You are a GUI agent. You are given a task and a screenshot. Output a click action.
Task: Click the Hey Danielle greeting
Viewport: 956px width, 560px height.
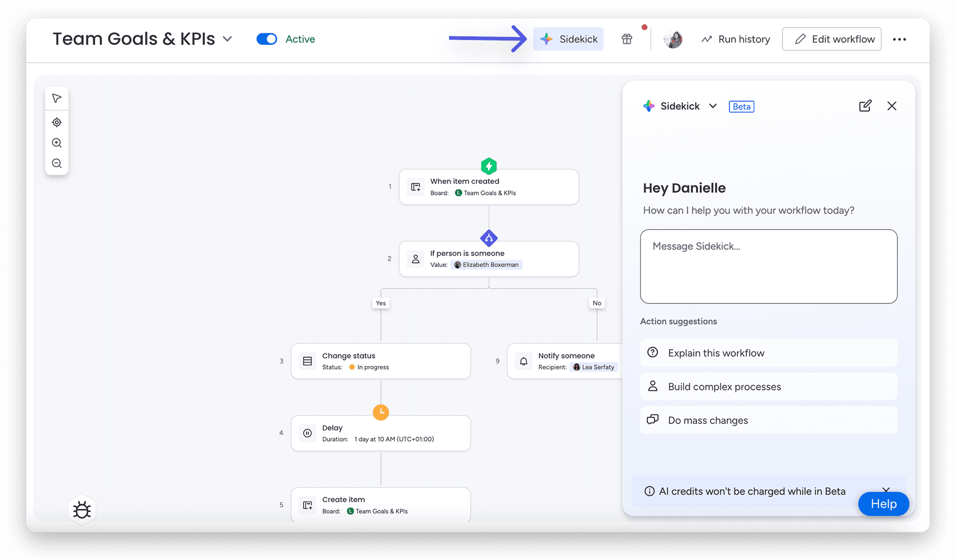684,188
